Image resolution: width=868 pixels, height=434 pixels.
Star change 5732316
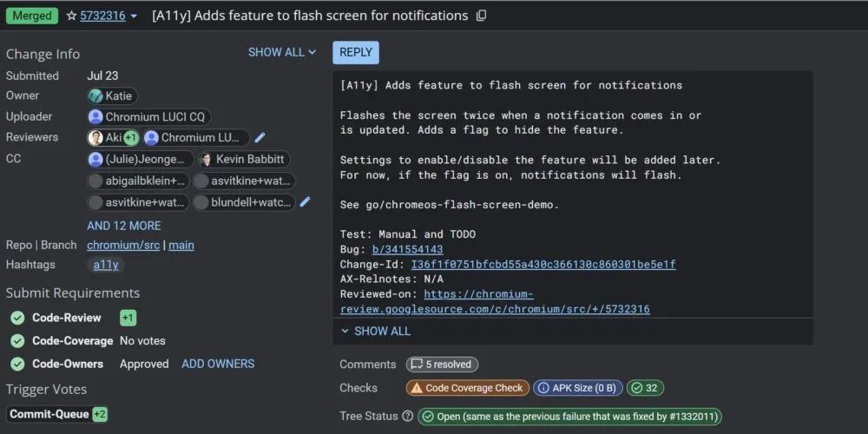[71, 16]
